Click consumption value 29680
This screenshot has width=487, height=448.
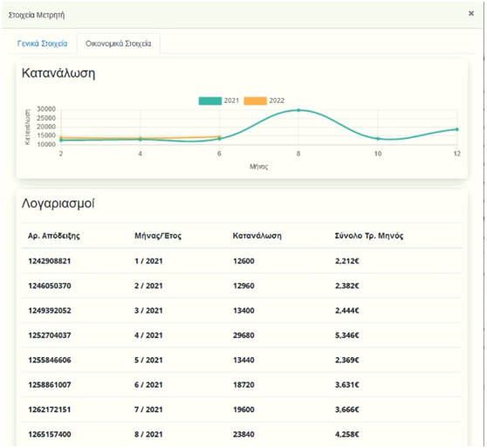[243, 335]
